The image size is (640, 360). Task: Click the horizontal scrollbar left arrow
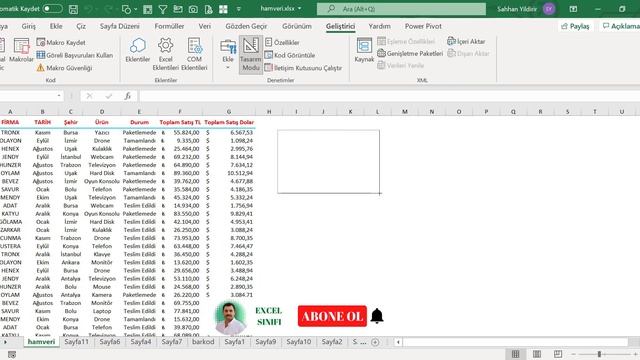[x=398, y=342]
